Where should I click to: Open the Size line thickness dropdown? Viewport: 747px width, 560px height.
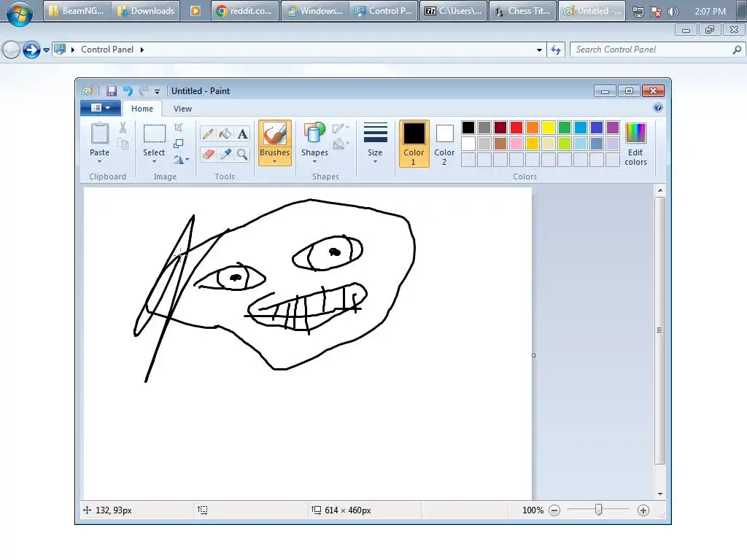pos(375,143)
